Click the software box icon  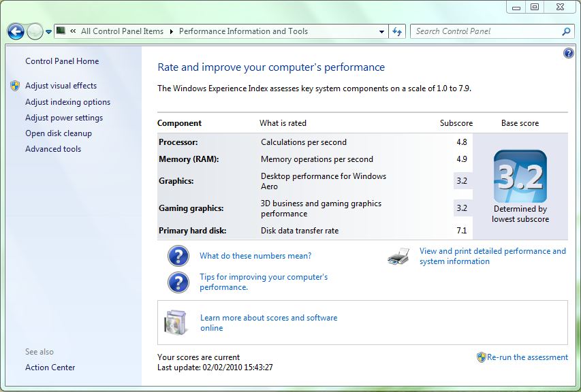tap(175, 323)
